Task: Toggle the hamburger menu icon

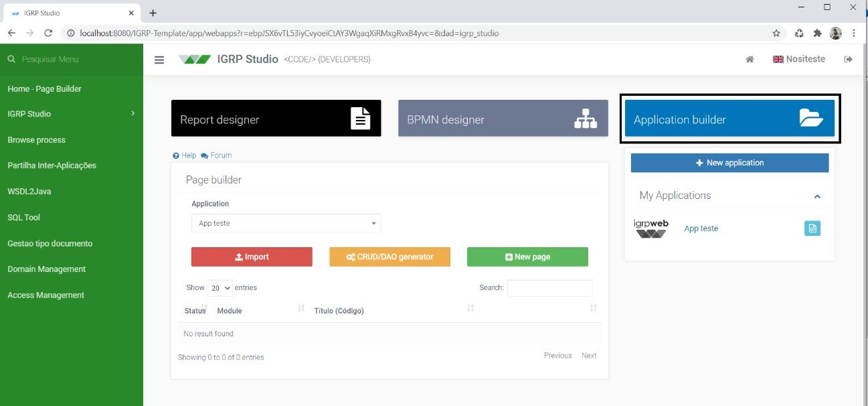Action: coord(159,60)
